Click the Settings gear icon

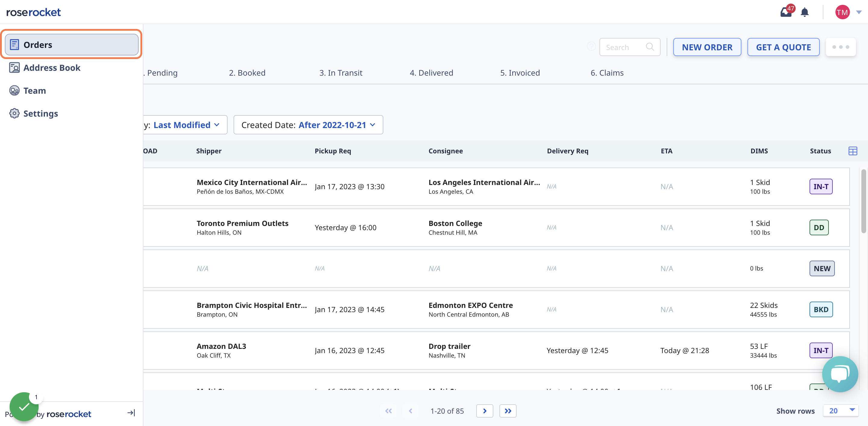pyautogui.click(x=14, y=114)
